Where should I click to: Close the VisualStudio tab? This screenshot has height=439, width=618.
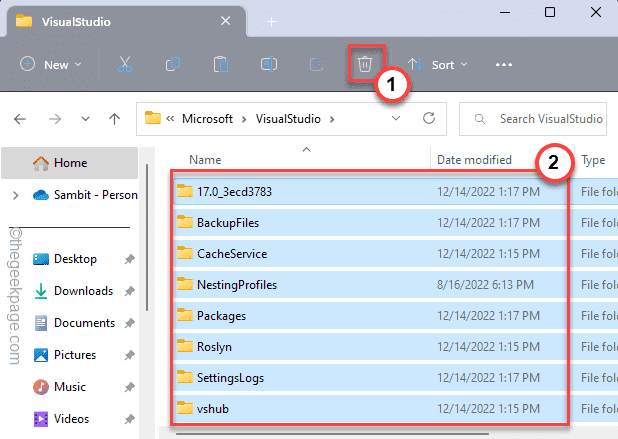(x=225, y=20)
